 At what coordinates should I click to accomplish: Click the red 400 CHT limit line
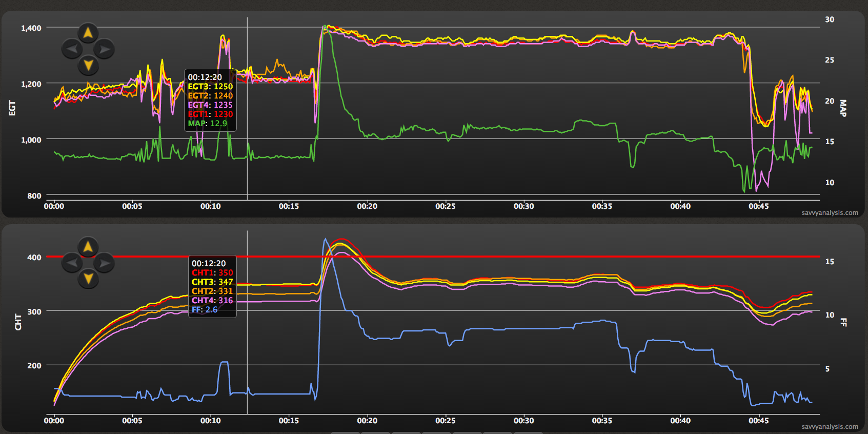coord(513,256)
